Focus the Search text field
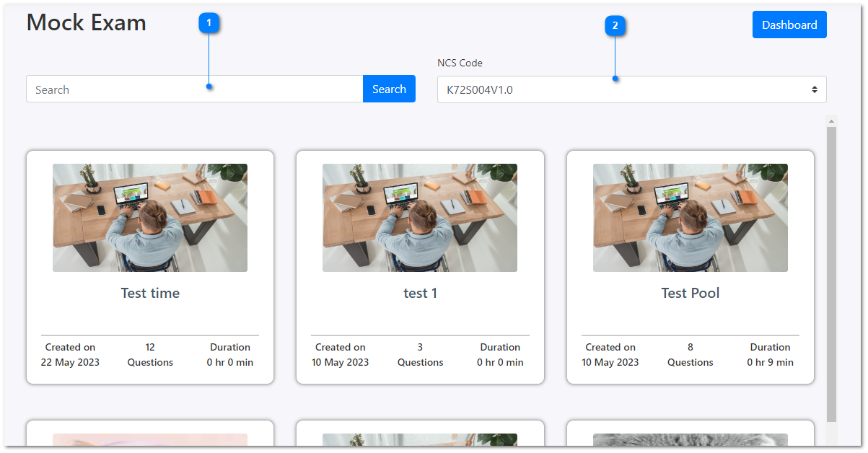This screenshot has width=868, height=453. (x=194, y=89)
